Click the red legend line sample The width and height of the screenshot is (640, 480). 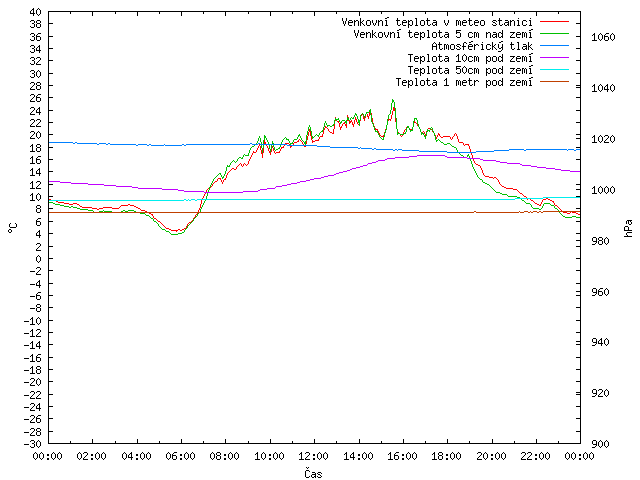pos(554,22)
